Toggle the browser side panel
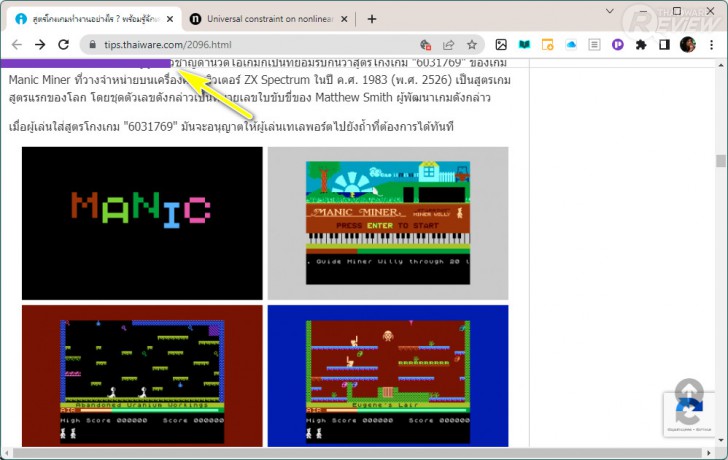This screenshot has height=460, width=728. pos(664,45)
